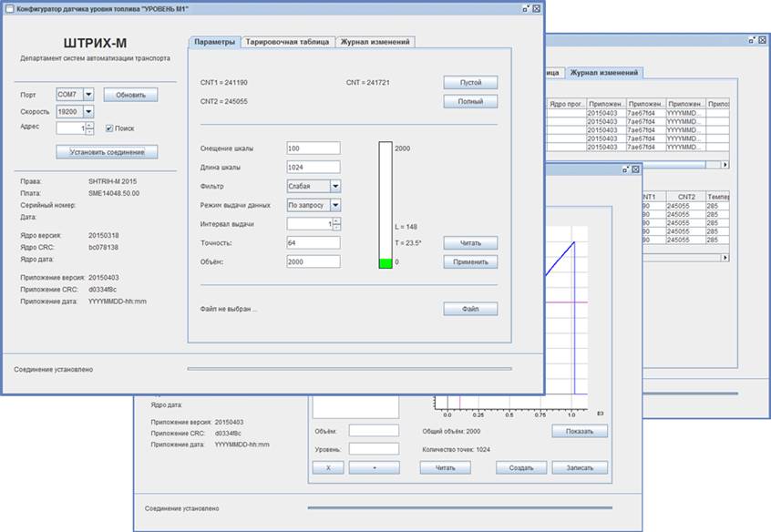Expand the Скорость 19200 dropdown
The width and height of the screenshot is (771, 532).
pos(88,111)
